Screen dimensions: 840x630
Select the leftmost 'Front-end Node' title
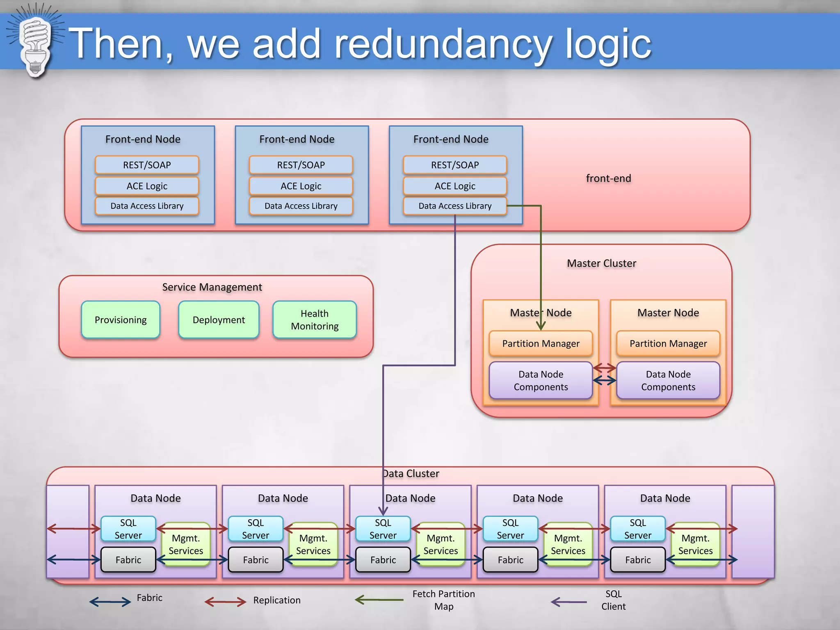point(143,139)
